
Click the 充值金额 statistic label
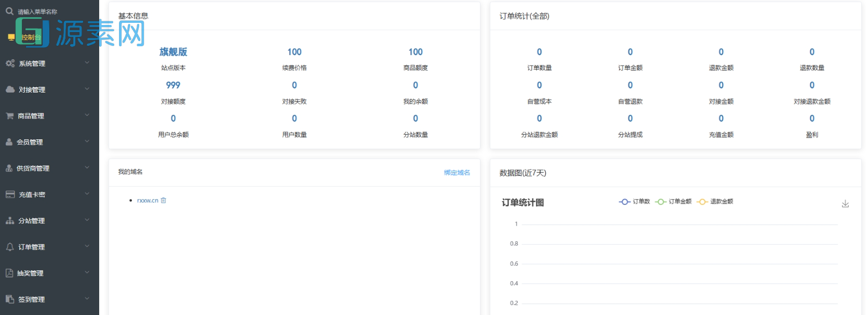[721, 135]
